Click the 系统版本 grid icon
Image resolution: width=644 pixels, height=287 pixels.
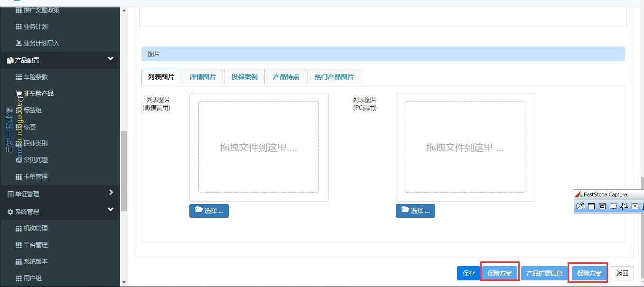point(19,261)
